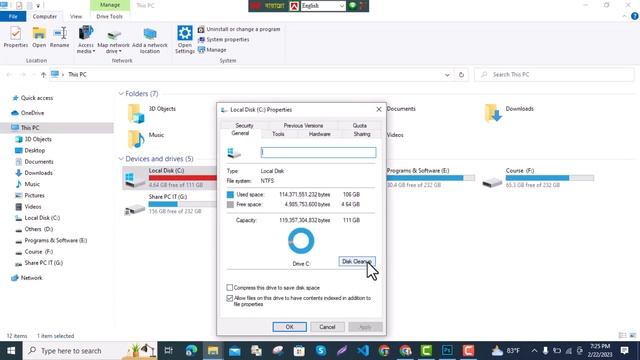Select This PC in the navigation pane
The width and height of the screenshot is (640, 360).
click(30, 128)
